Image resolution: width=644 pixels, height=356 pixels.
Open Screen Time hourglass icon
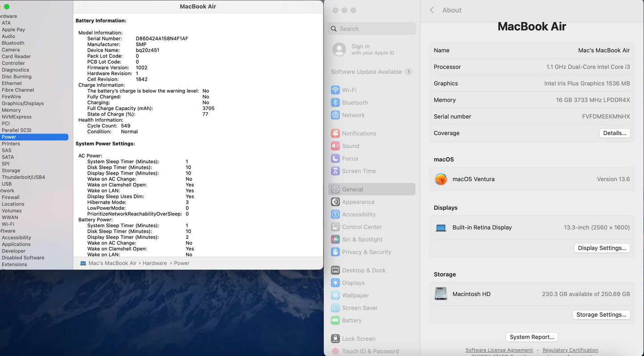[335, 171]
